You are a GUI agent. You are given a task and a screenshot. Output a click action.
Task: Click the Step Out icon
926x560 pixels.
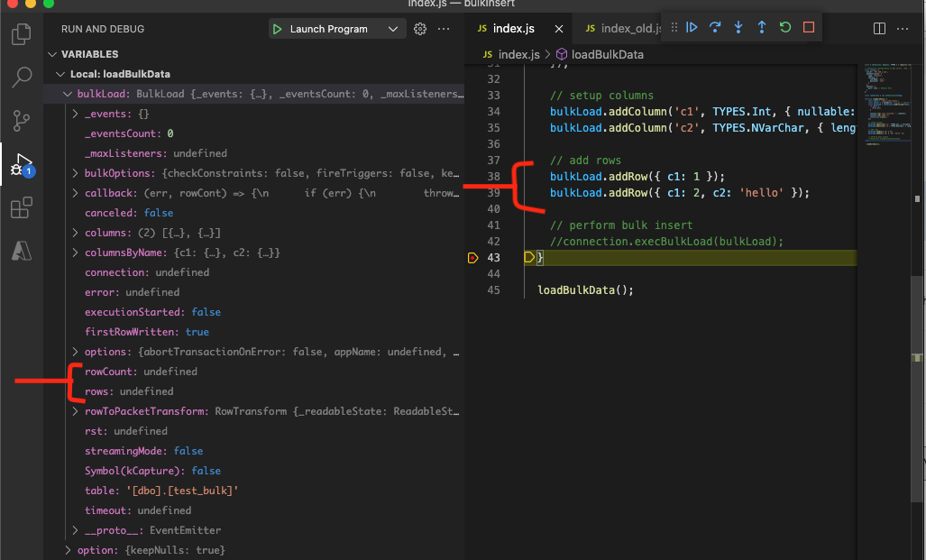coord(762,27)
